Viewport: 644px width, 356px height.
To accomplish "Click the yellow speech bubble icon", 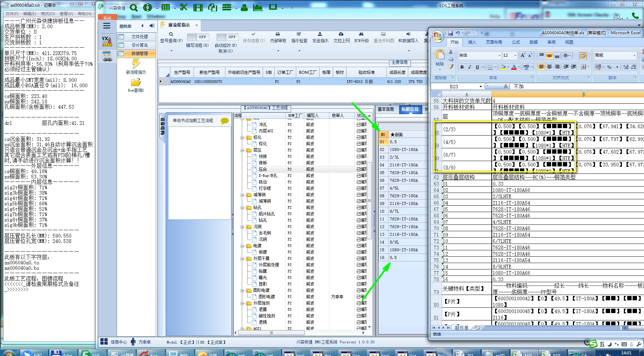I will point(224,121).
